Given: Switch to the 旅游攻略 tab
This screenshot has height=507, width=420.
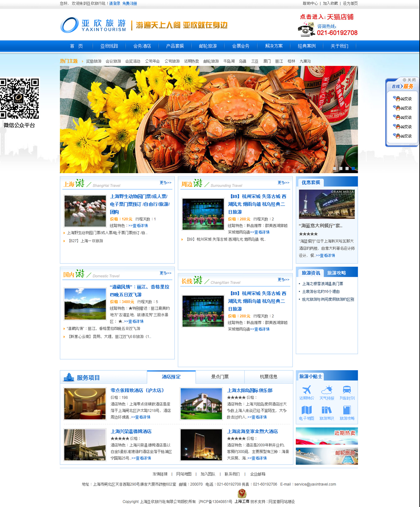Looking at the screenshot, I should pyautogui.click(x=336, y=273).
